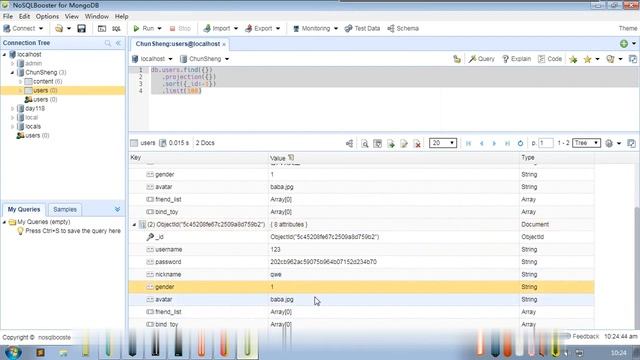Viewport: 640px width, 360px height.
Task: Open the page size 20 dropdown
Action: click(x=443, y=143)
